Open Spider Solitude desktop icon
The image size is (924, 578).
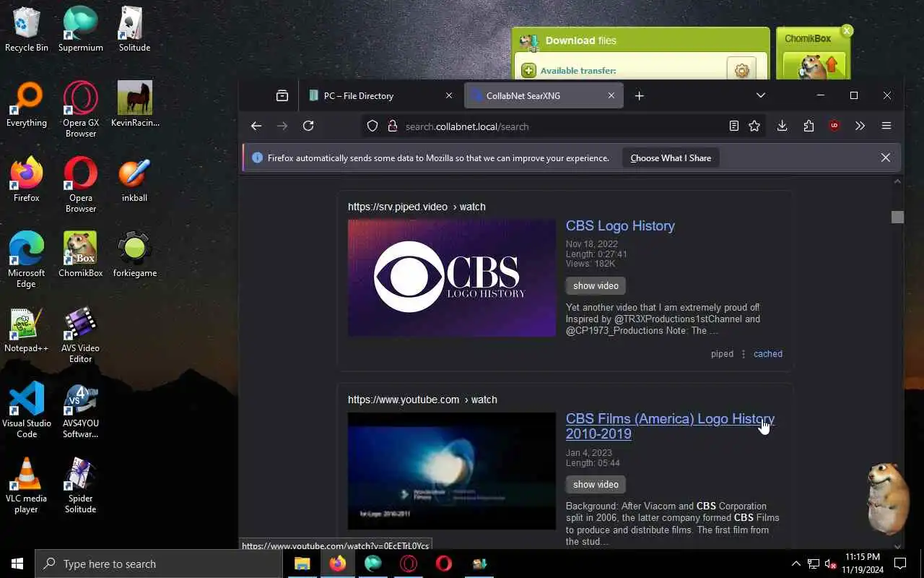pos(81,485)
